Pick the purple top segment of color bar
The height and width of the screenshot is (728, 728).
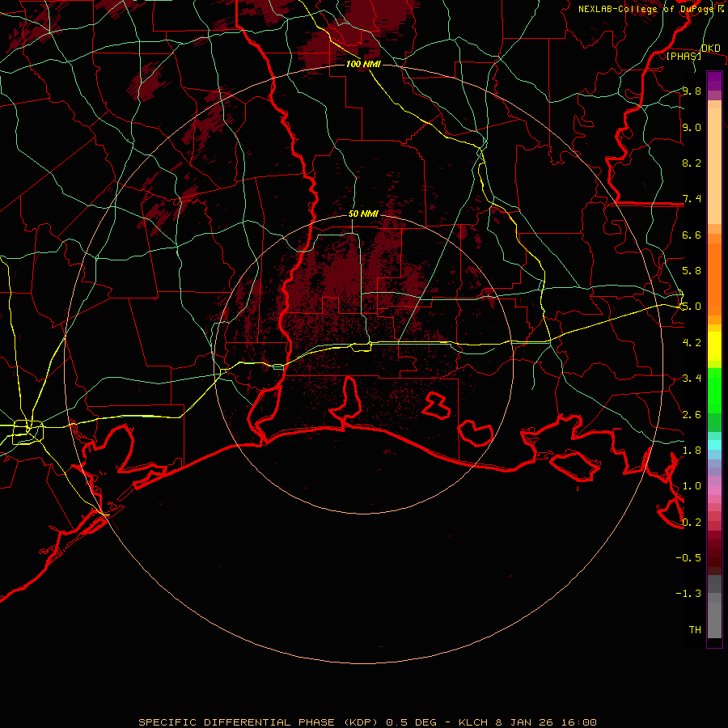tap(714, 81)
